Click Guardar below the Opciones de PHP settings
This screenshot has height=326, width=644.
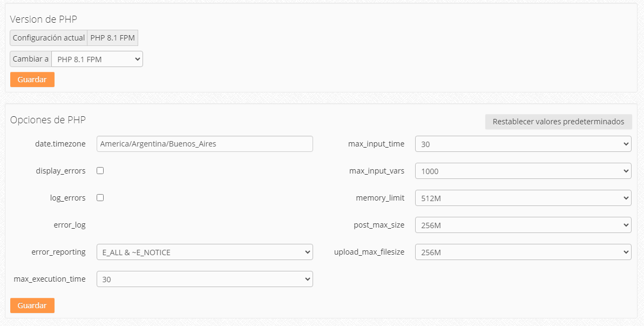[32, 305]
